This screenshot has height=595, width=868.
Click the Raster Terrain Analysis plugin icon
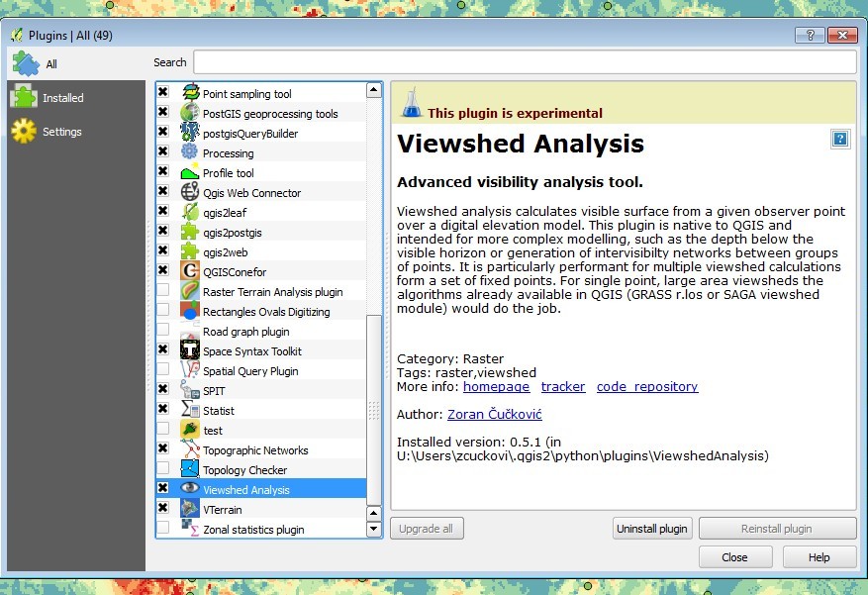coord(190,291)
